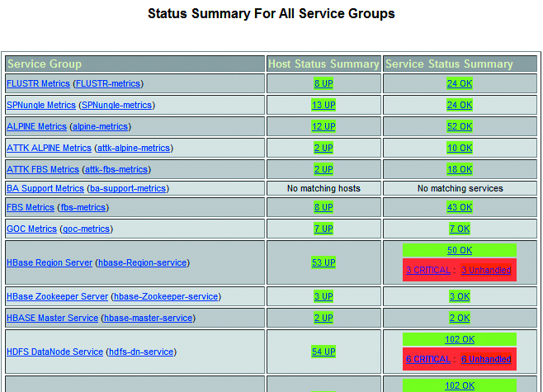Open the HBase Zookeeper Server link
This screenshot has width=543, height=392.
(x=57, y=297)
